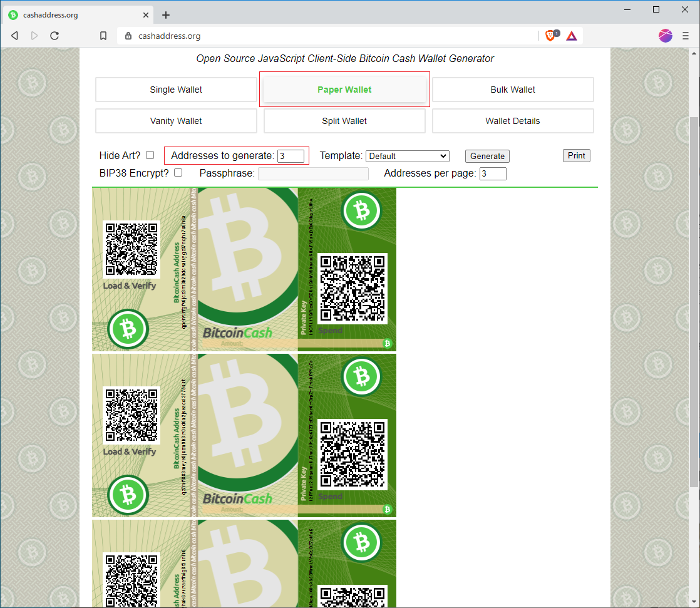700x608 pixels.
Task: Click the first wallet's Load & Verify QR code
Action: (131, 249)
